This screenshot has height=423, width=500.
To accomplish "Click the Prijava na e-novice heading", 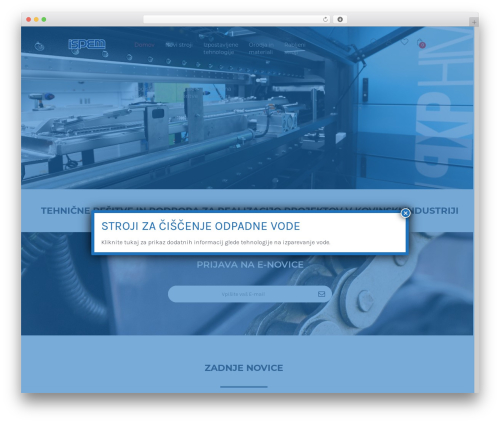I will coord(250,265).
